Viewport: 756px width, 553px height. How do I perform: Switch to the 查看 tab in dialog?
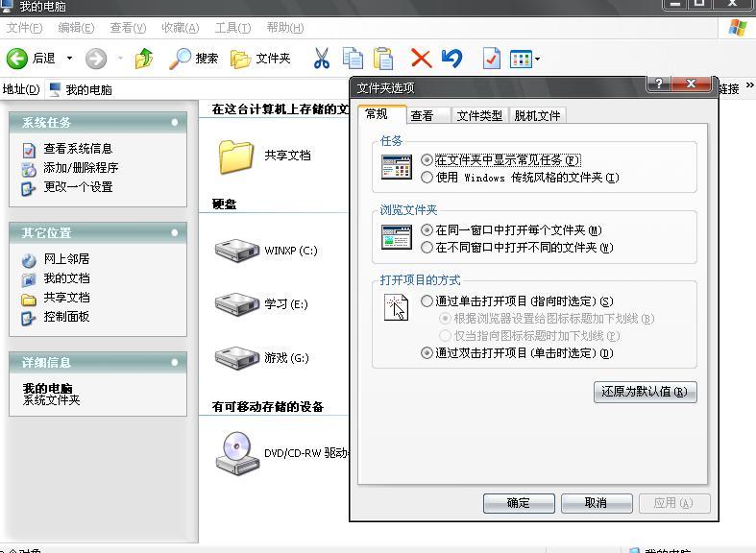(x=427, y=115)
